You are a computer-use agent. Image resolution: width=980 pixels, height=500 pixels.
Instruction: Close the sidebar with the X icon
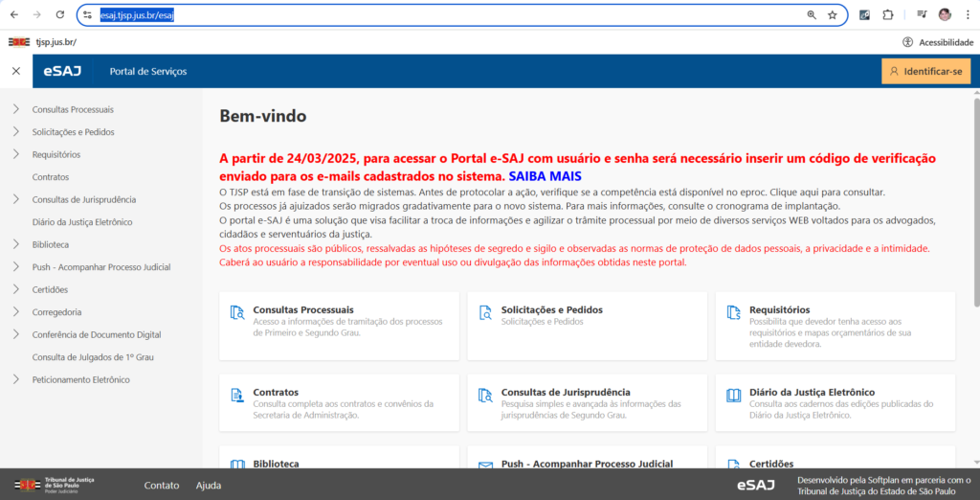pyautogui.click(x=15, y=71)
